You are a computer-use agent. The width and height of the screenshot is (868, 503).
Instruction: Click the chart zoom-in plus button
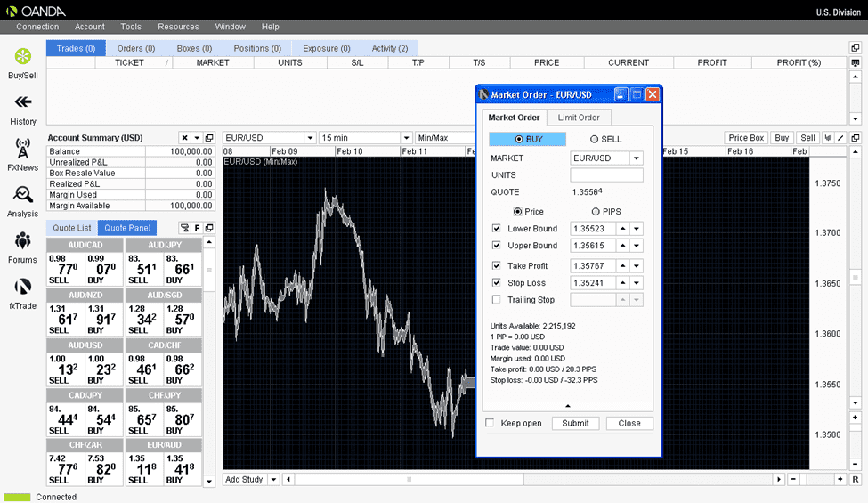[855, 418]
